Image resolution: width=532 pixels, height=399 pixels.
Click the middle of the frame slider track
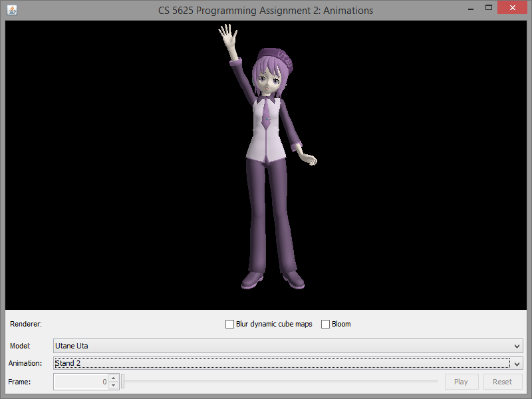[279, 382]
